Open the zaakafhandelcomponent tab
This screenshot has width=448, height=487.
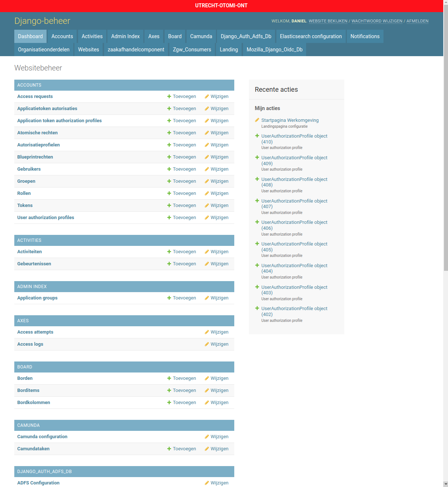coord(136,50)
